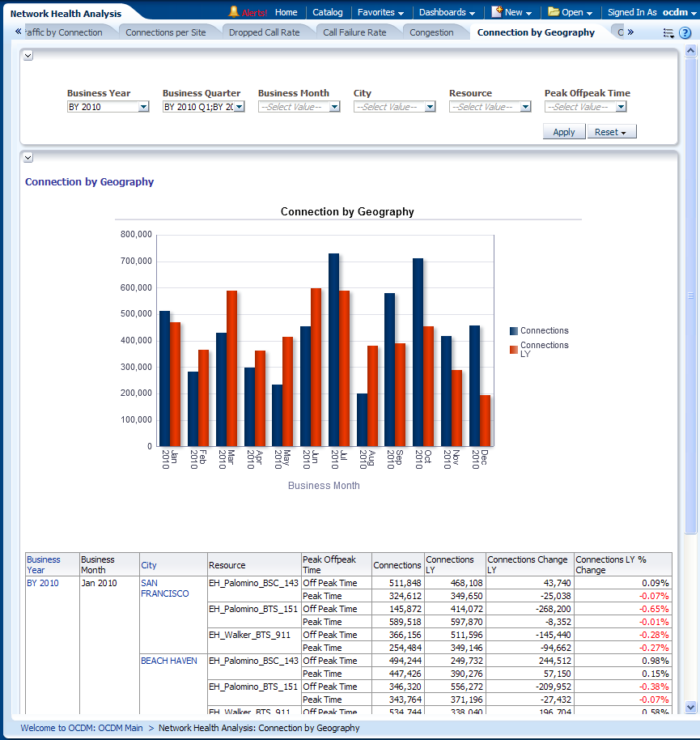Screen dimensions: 700x740
Task: Open the Business Year dropdown
Action: click(x=143, y=107)
